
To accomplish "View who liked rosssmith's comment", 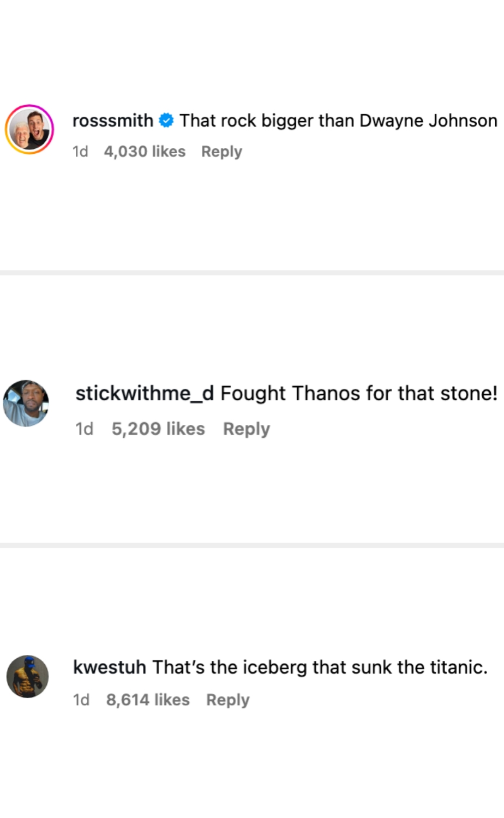I will (144, 152).
